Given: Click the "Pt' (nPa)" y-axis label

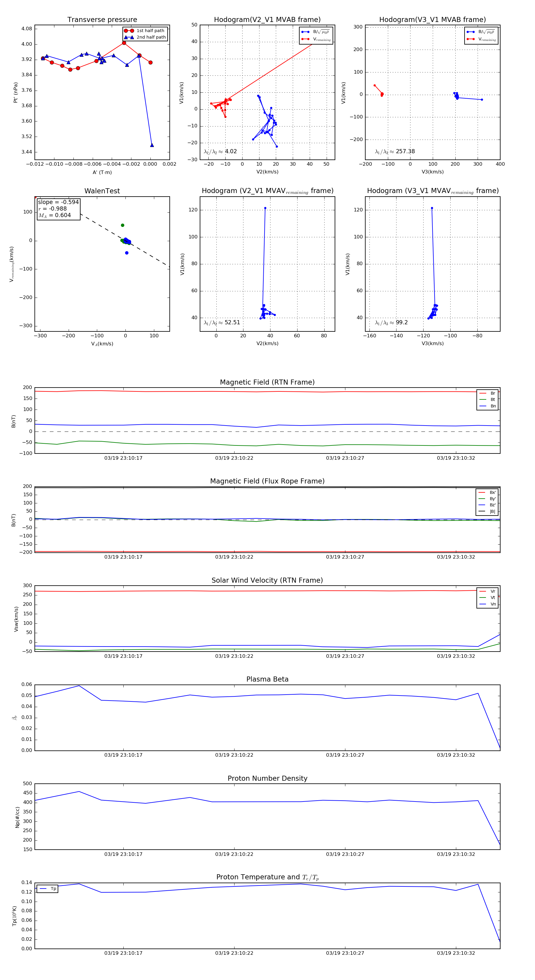Looking at the screenshot, I should click(x=16, y=92).
